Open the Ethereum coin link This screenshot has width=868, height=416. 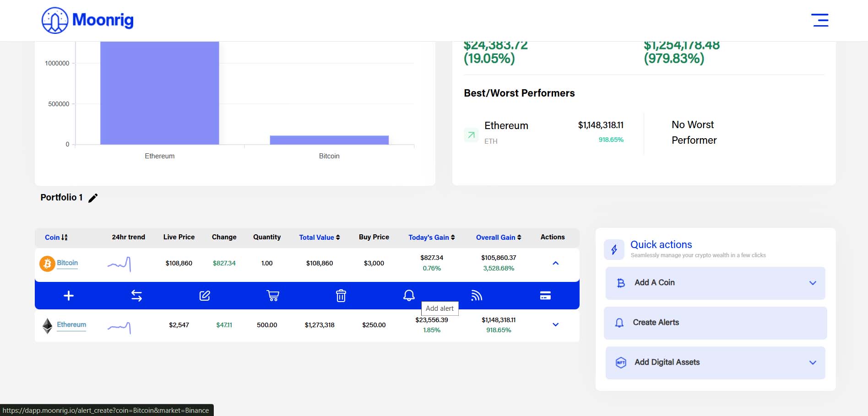[x=71, y=325]
